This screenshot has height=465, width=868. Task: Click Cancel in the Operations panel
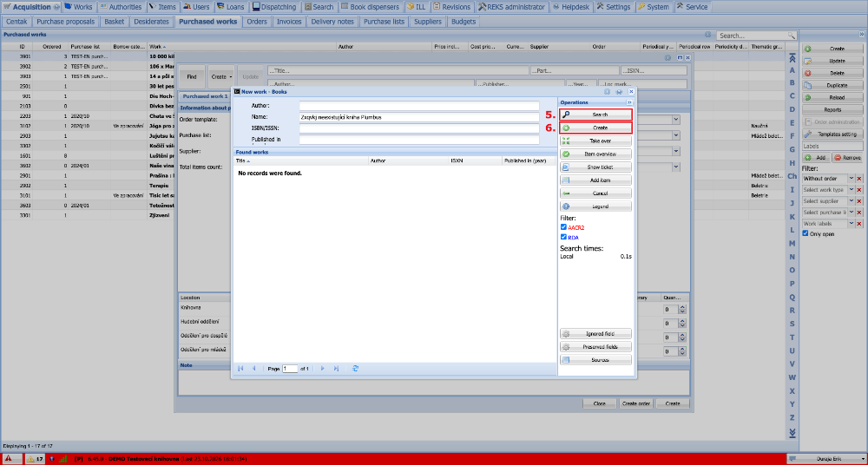[x=595, y=193]
